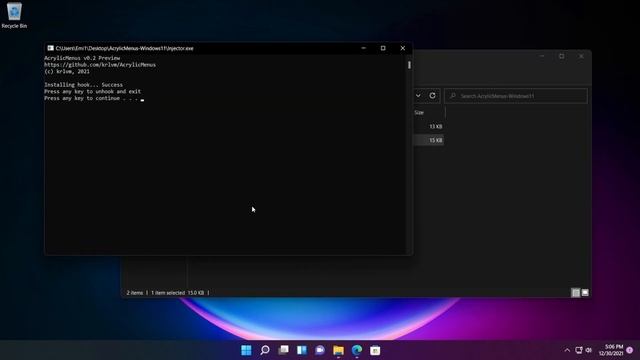Show hidden system tray icons chevron
The height and width of the screenshot is (360, 640).
(567, 350)
